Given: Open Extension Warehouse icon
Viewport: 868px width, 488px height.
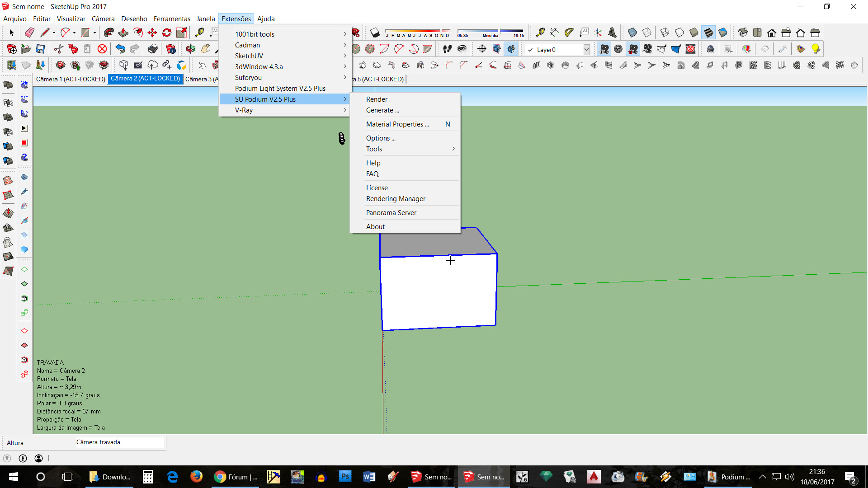Looking at the screenshot, I should coord(104,65).
